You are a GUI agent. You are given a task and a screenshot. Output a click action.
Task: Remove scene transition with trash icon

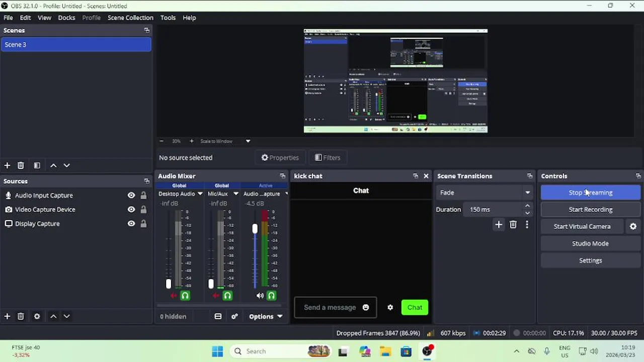tap(513, 225)
